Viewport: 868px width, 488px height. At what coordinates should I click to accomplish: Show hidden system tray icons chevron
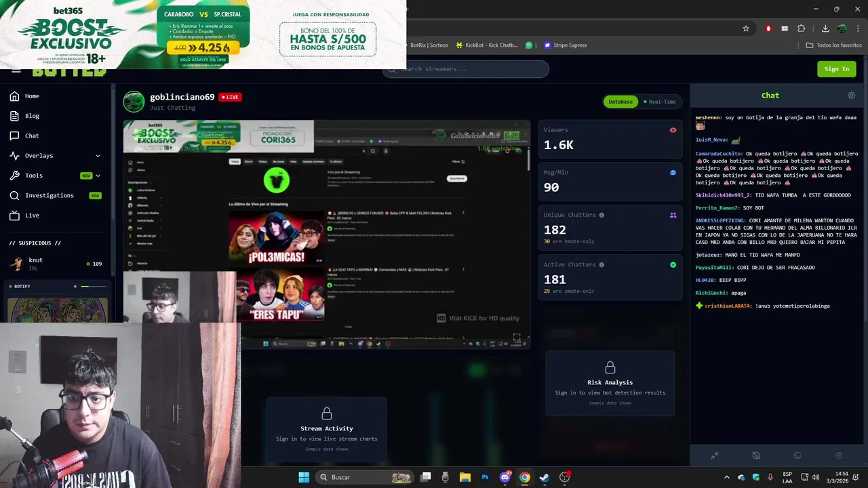726,477
